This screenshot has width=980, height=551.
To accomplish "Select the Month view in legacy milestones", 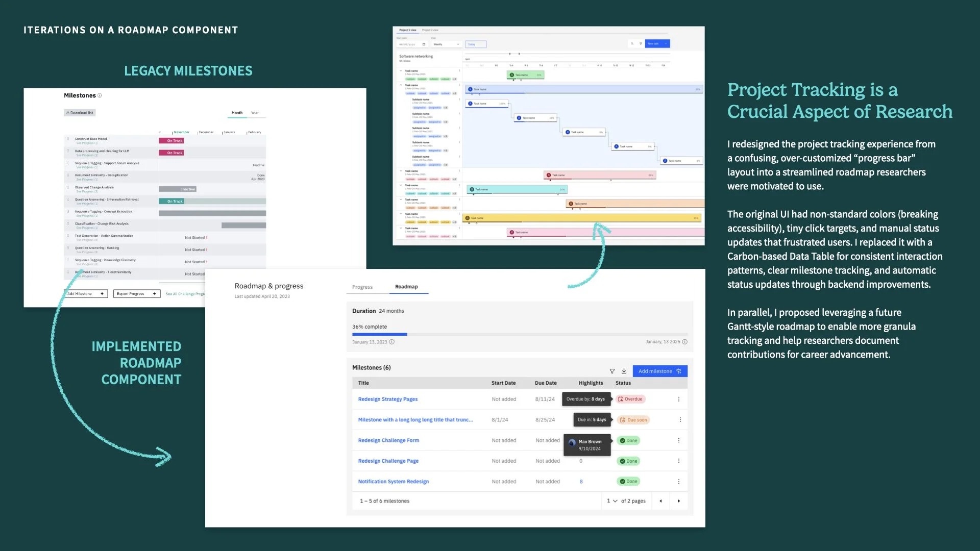I will (x=237, y=113).
